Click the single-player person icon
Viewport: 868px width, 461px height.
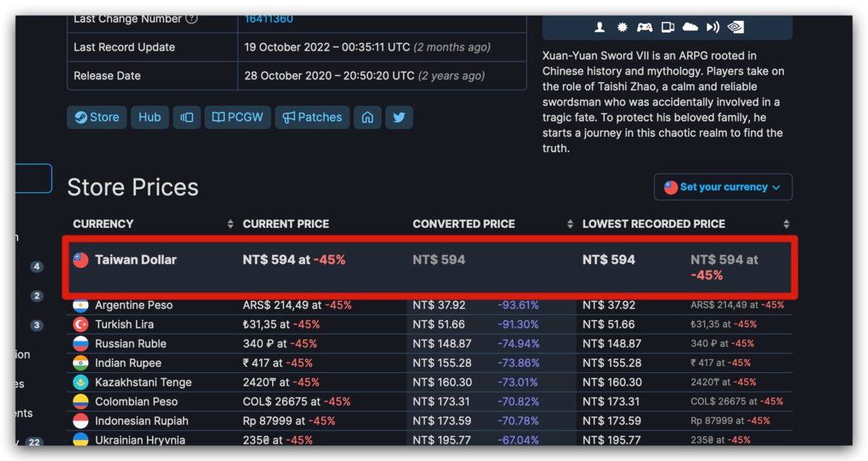(600, 28)
